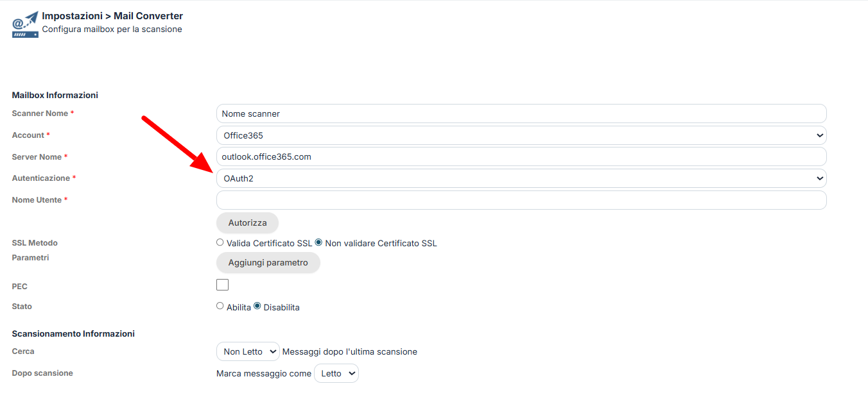Image resolution: width=868 pixels, height=404 pixels.
Task: Click the Messaggi dopo l'ultima scansione text
Action: pos(350,351)
